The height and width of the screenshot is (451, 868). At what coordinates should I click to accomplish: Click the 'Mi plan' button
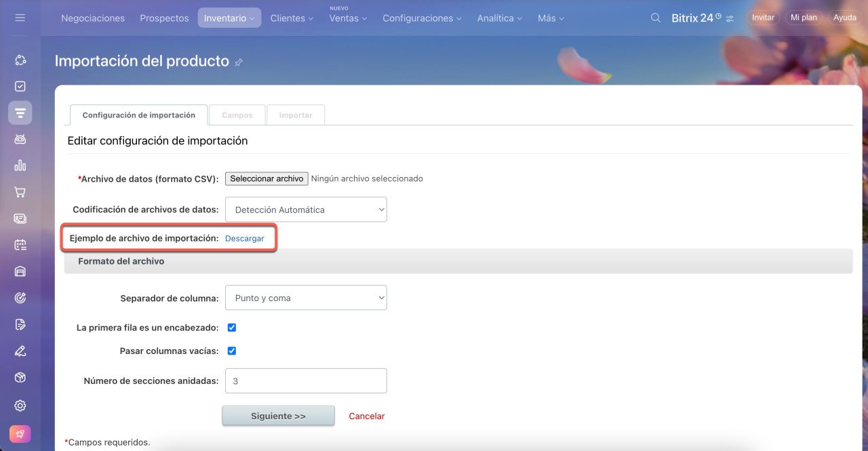coord(804,18)
